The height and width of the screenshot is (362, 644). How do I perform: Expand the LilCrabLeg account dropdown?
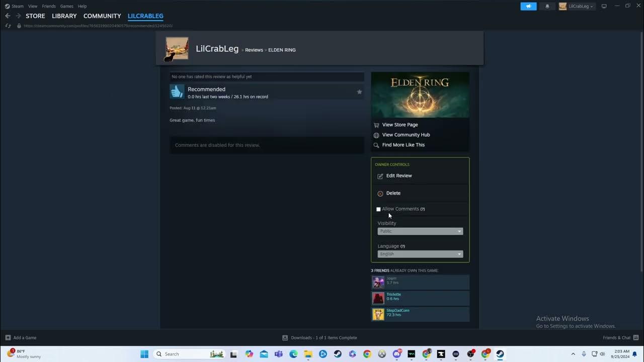pos(577,6)
